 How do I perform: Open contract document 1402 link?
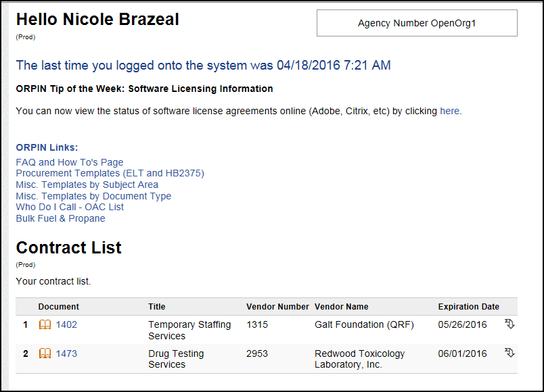(66, 325)
